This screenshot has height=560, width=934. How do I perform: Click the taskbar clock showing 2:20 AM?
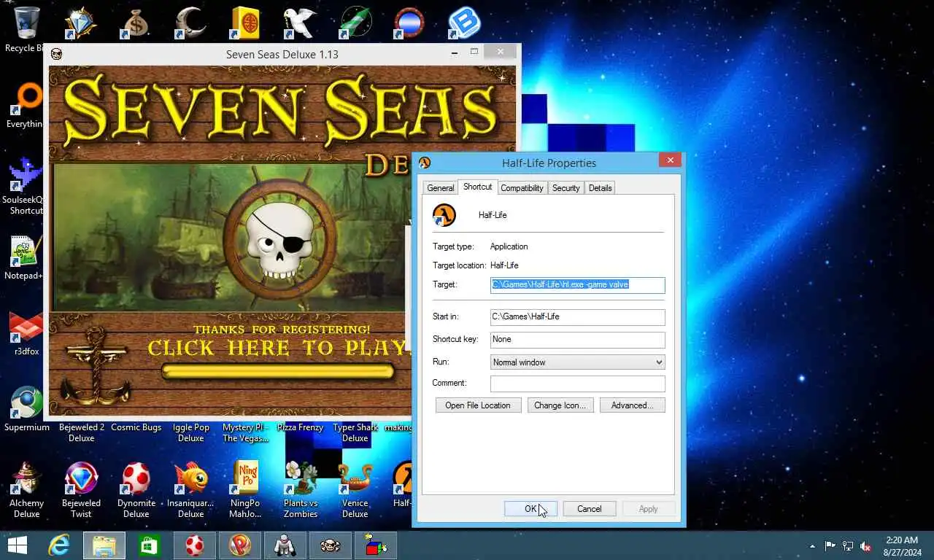901,546
